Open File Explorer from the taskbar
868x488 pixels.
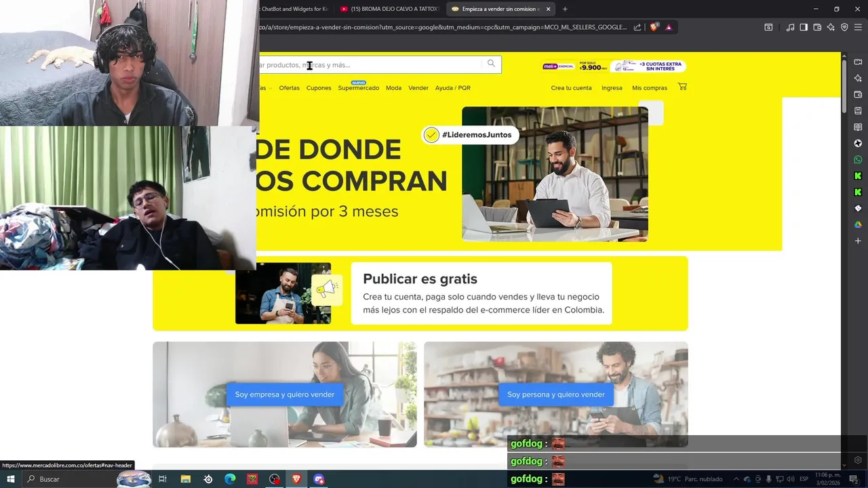coord(185,479)
